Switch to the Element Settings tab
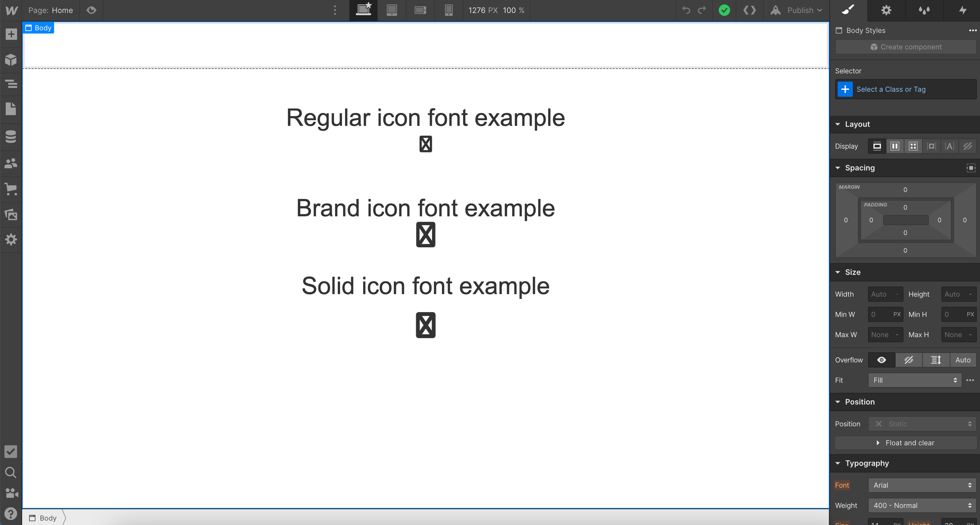 pyautogui.click(x=886, y=10)
